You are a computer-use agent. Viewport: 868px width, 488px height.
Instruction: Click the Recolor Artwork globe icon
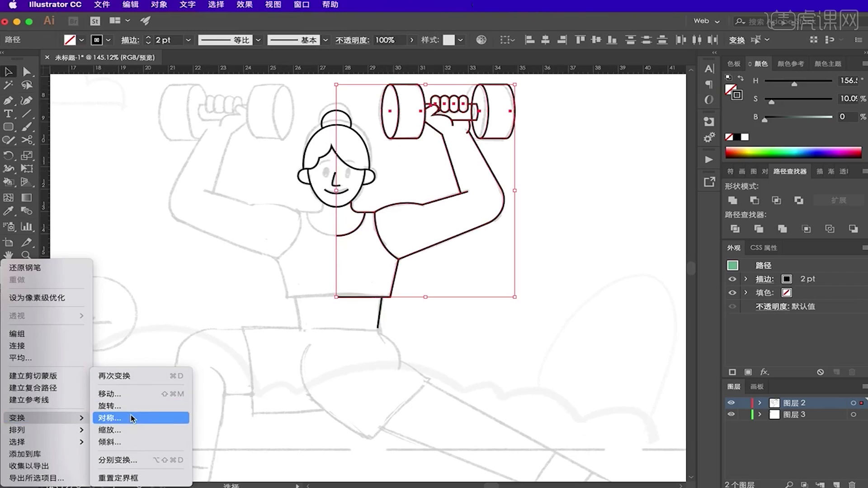point(481,40)
